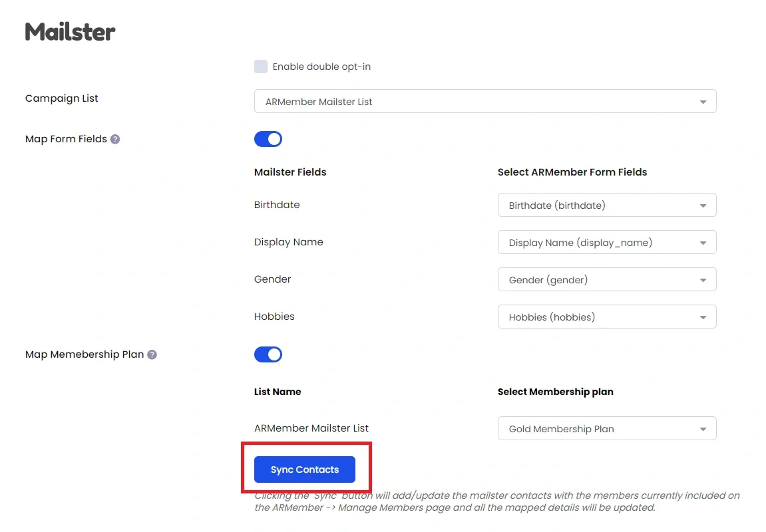766x532 pixels.
Task: Open the Display Name mapping dropdown
Action: pos(607,243)
